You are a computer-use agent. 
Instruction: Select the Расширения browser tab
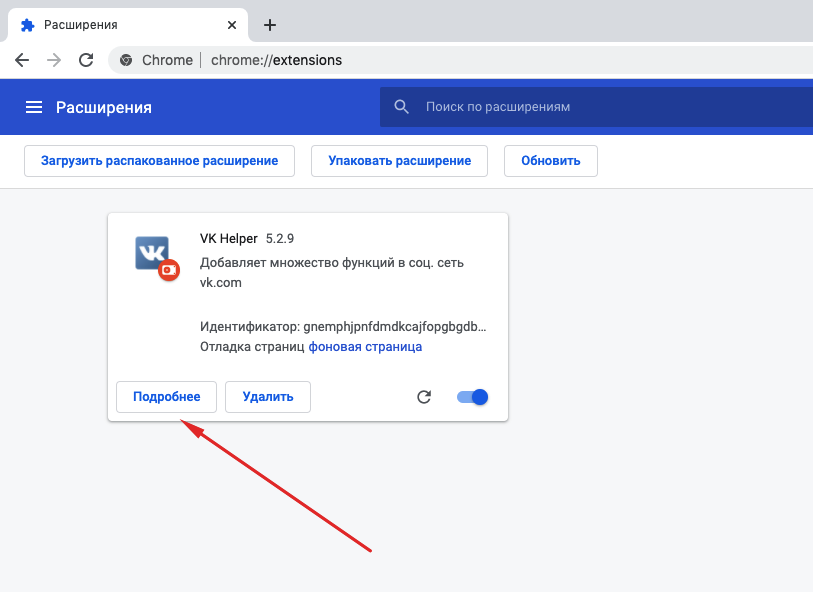point(128,25)
